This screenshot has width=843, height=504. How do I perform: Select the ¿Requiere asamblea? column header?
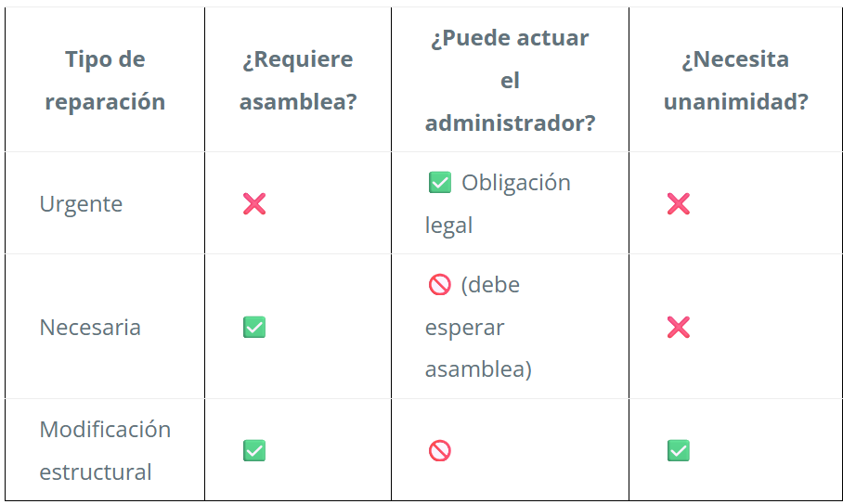(298, 80)
